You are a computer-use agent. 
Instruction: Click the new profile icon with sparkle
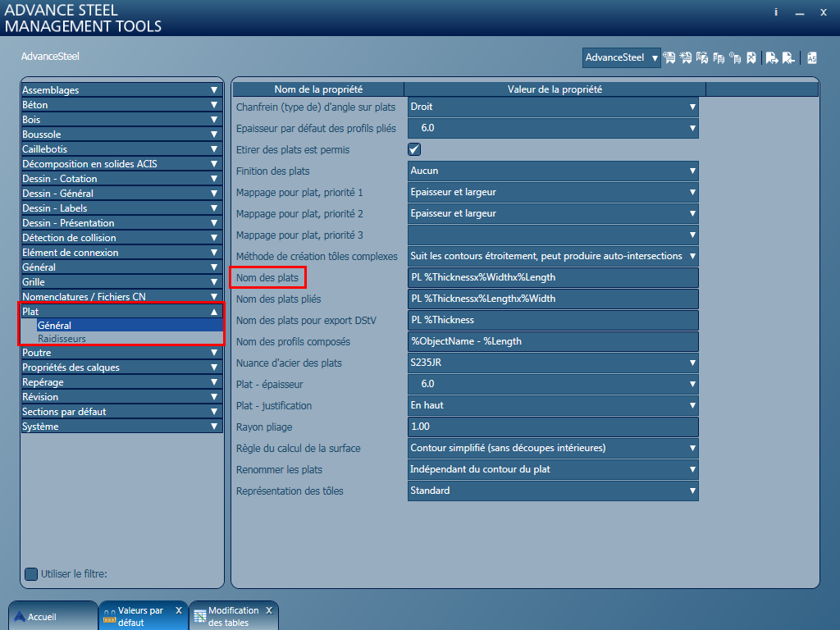[686, 57]
